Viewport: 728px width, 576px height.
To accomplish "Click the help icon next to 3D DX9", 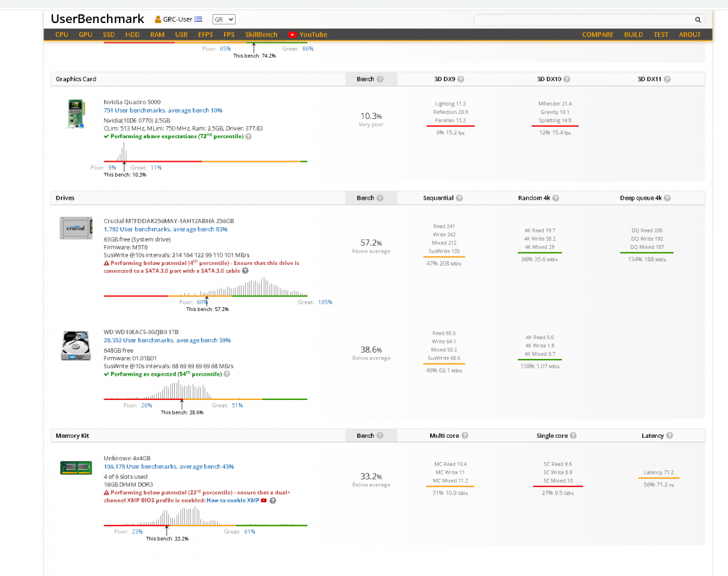I will pos(460,79).
